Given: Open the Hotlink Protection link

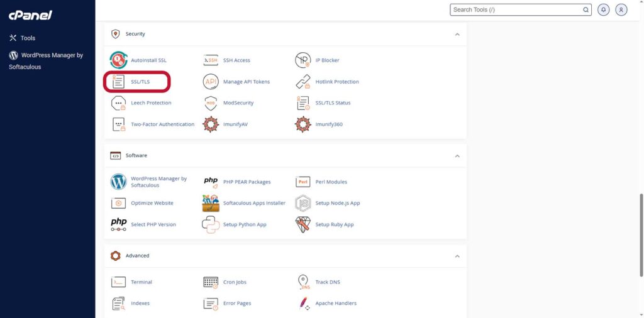Looking at the screenshot, I should (x=337, y=82).
